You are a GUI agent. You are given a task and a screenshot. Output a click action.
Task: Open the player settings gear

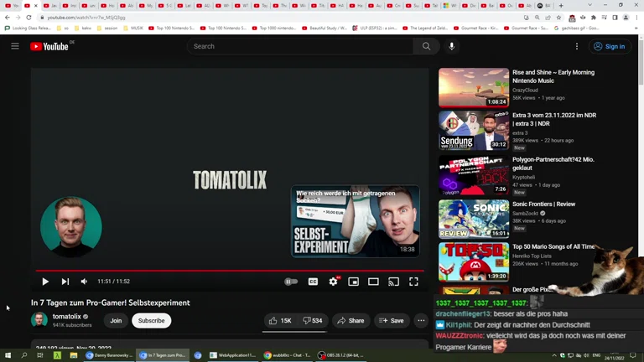tap(333, 282)
